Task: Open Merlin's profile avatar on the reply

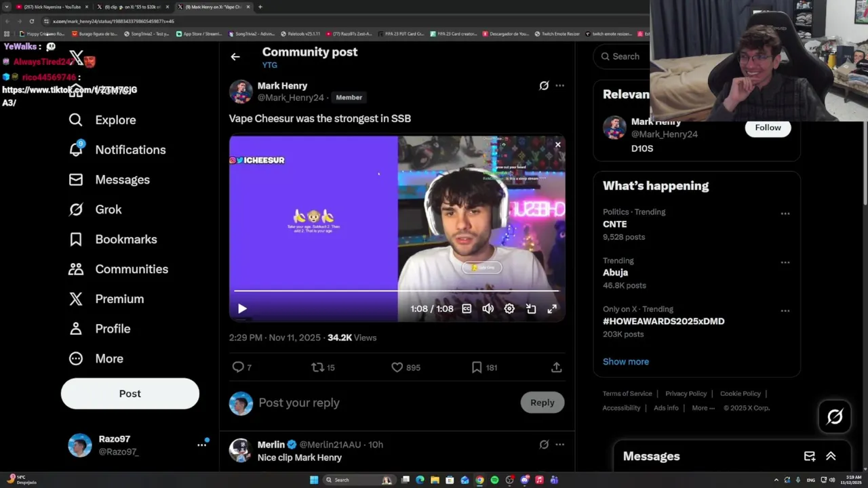Action: (241, 451)
